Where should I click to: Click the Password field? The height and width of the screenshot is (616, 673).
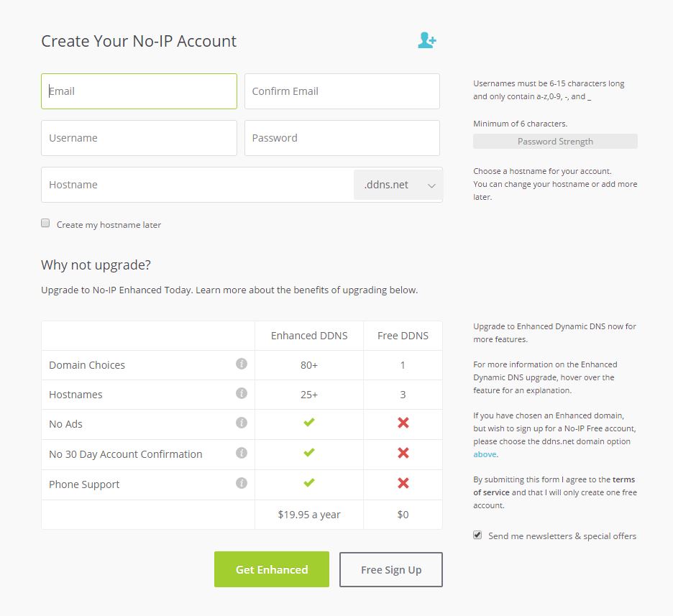pyautogui.click(x=342, y=138)
